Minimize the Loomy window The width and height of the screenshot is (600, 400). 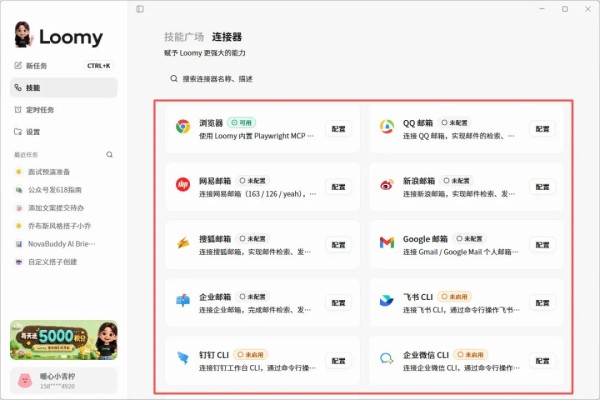pos(542,9)
